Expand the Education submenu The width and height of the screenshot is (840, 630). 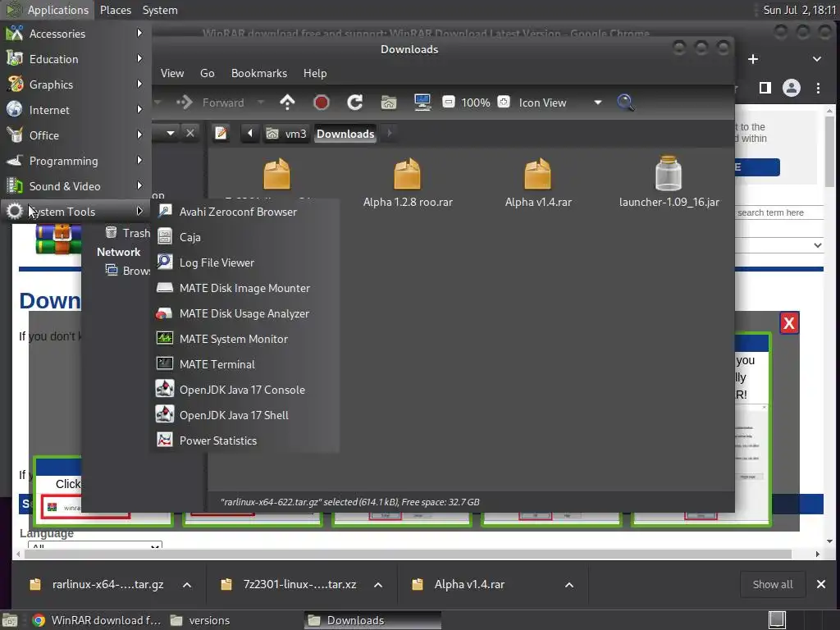(75, 59)
